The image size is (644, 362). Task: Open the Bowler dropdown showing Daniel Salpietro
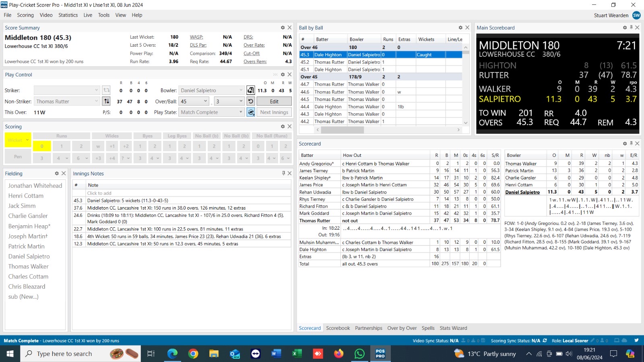211,90
